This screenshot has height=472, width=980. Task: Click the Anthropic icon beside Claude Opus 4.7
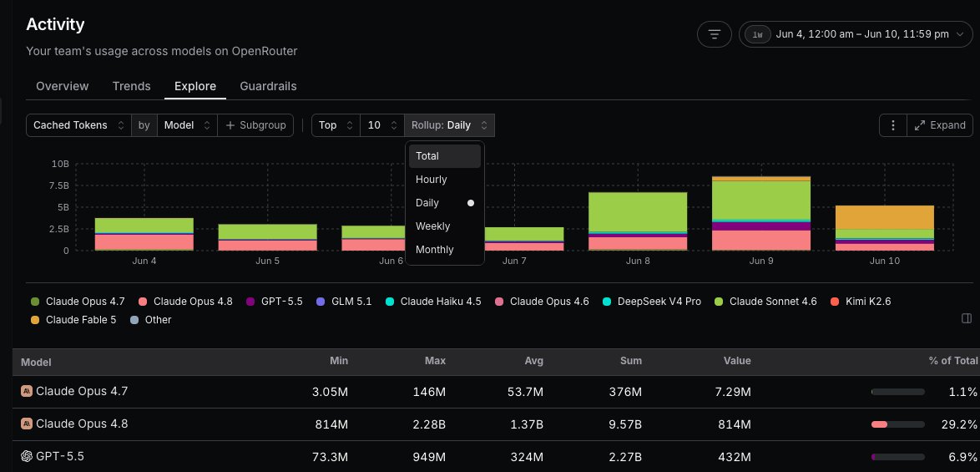tap(26, 391)
